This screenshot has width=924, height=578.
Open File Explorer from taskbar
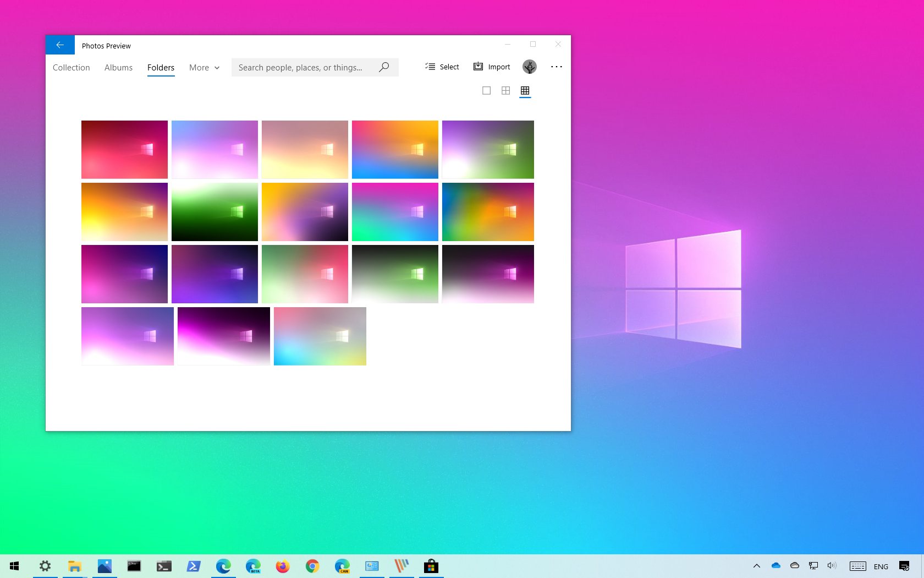click(x=75, y=566)
